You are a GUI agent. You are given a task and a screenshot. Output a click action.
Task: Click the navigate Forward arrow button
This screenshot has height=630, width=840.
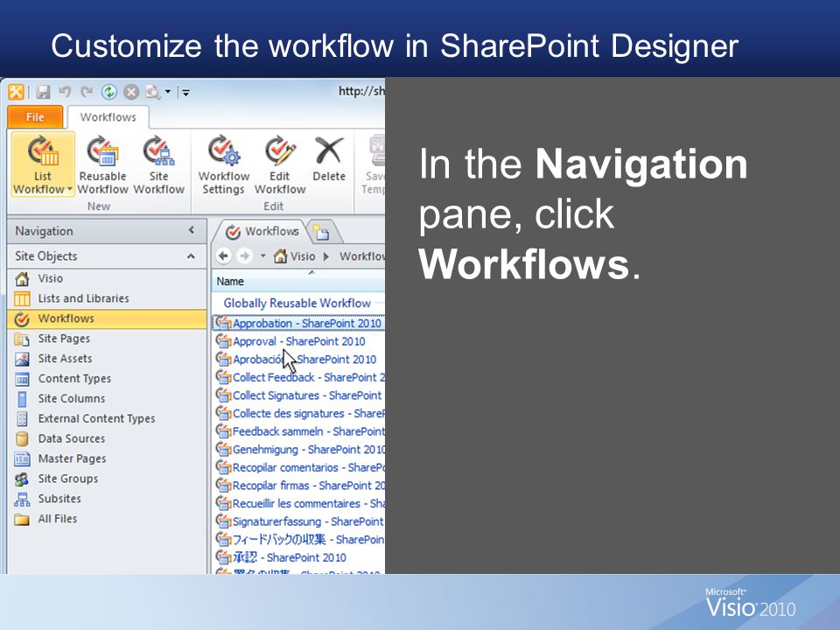point(244,256)
